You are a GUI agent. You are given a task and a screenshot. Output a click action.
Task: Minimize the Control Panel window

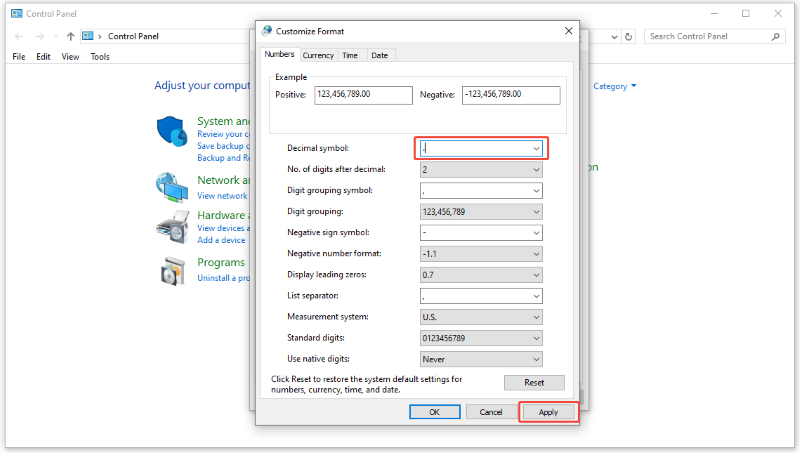click(714, 13)
